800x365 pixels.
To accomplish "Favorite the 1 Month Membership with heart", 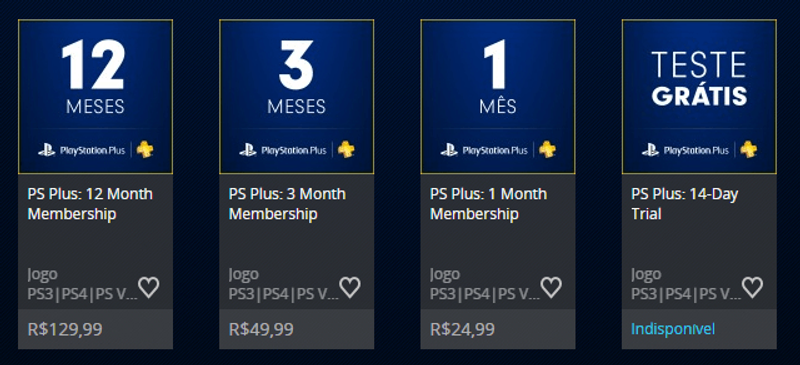I will pyautogui.click(x=551, y=287).
